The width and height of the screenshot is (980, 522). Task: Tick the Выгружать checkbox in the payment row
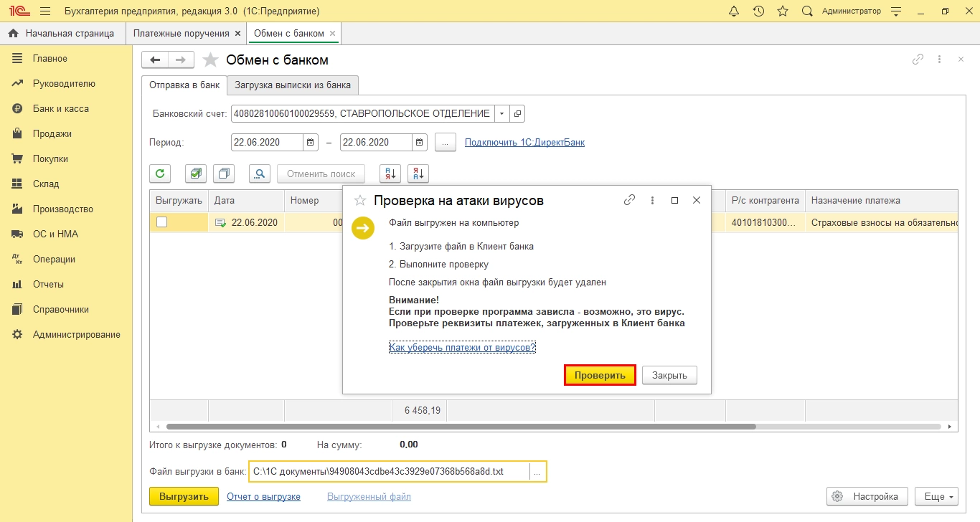[162, 222]
